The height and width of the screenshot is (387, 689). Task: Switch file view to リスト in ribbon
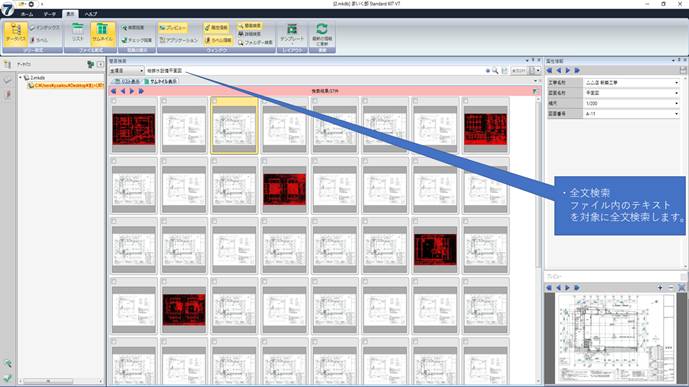pyautogui.click(x=77, y=33)
